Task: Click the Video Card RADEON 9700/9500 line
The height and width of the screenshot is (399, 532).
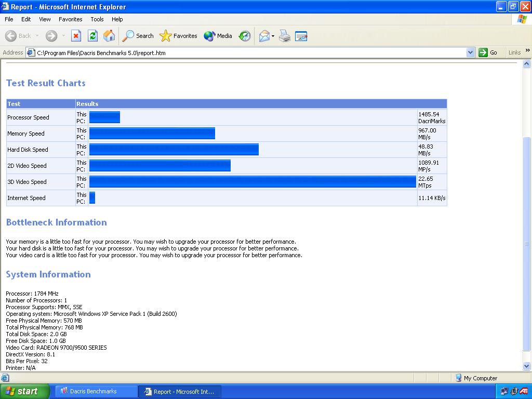Action: tap(56, 348)
